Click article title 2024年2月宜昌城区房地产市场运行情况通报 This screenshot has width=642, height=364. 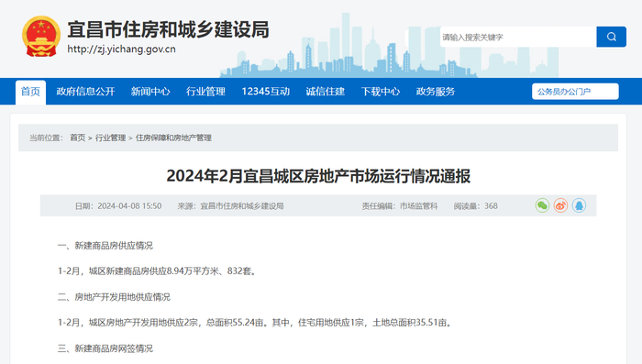318,176
